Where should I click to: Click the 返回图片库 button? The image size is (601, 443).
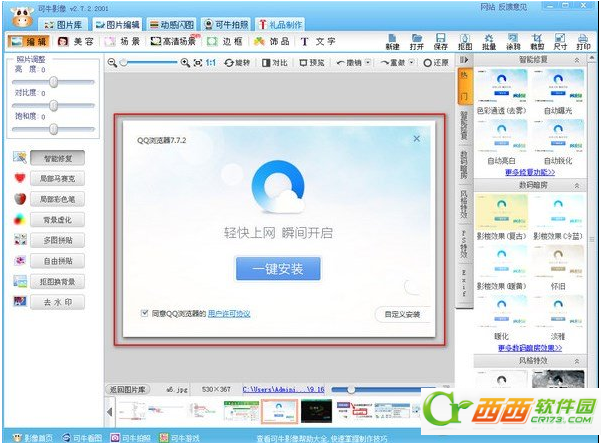click(x=128, y=390)
